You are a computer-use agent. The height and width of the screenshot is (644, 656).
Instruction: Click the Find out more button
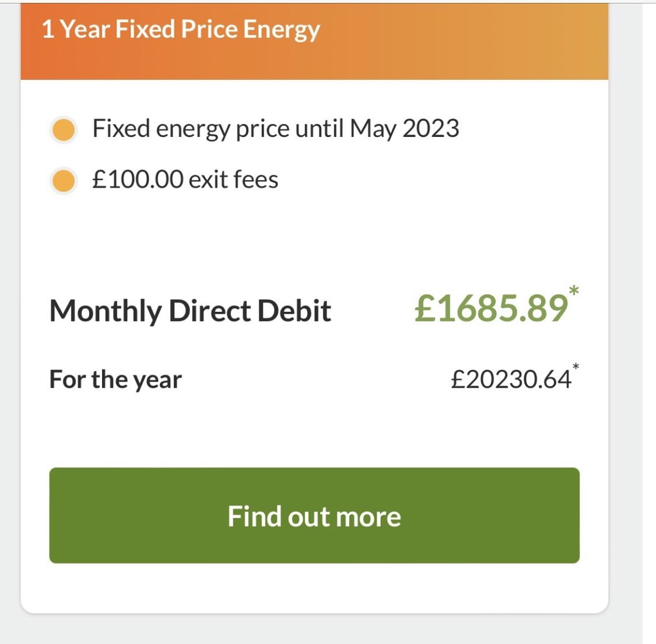314,516
